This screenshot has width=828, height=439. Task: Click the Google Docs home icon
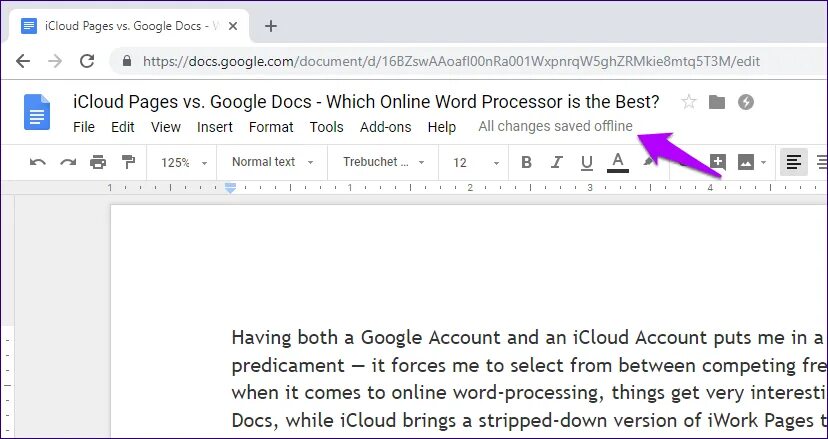(x=37, y=112)
